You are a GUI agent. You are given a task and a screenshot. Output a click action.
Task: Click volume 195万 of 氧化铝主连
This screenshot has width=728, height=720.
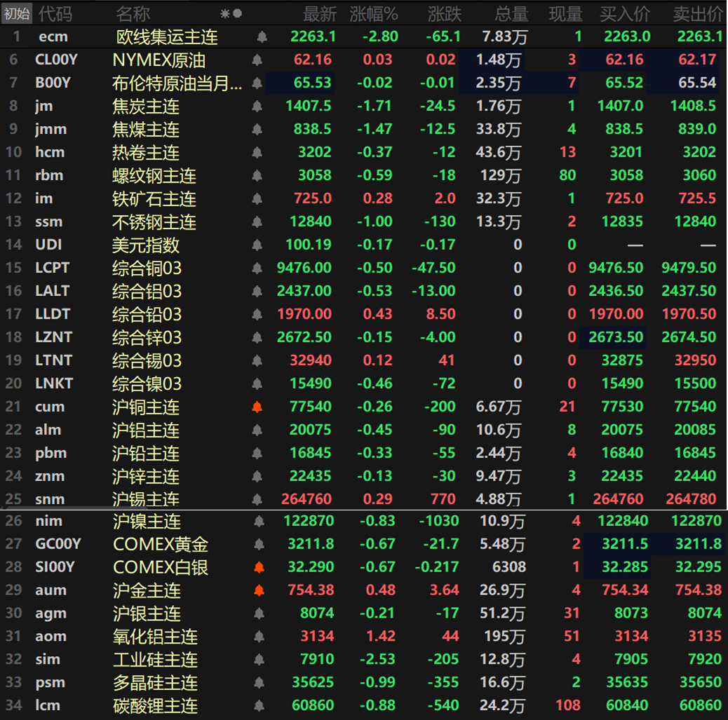coord(504,637)
